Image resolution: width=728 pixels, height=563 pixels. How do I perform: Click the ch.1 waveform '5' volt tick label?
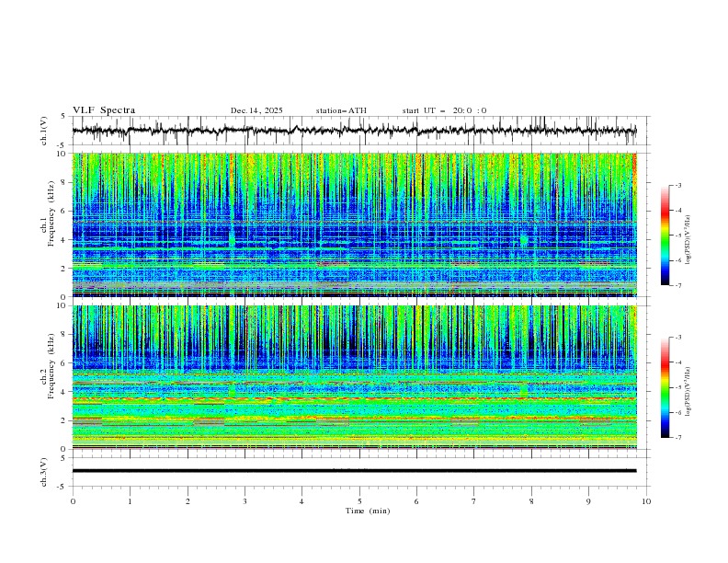point(64,117)
